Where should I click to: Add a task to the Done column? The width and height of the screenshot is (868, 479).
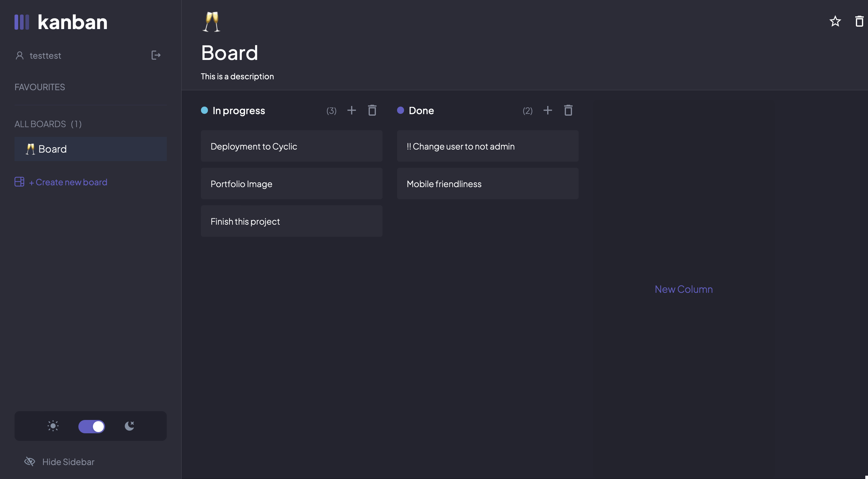(547, 110)
